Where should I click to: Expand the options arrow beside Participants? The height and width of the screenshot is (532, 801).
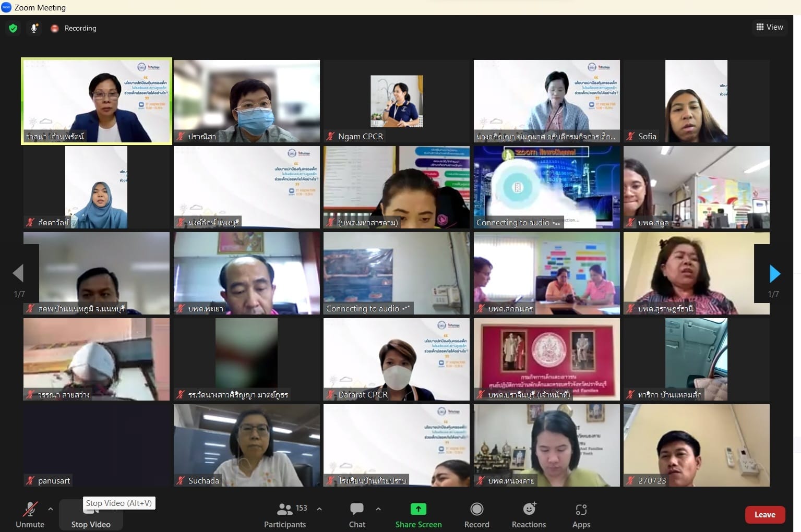click(319, 509)
